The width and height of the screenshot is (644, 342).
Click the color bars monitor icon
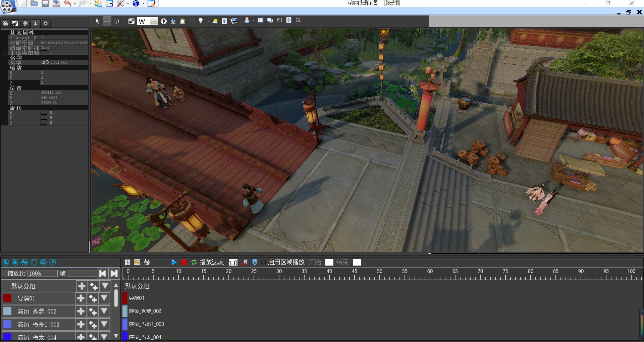click(x=279, y=20)
